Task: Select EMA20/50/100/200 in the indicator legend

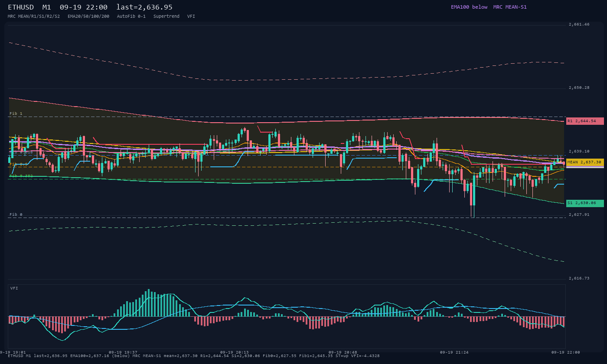Action: tap(88, 16)
